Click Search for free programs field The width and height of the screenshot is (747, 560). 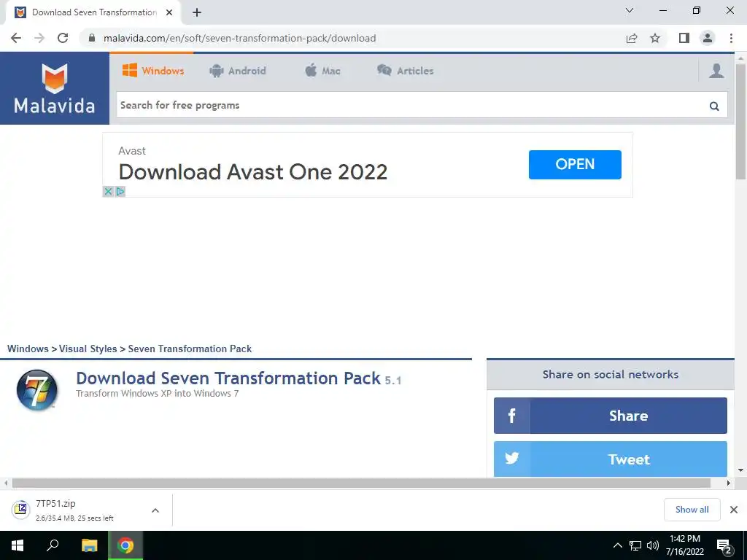click(422, 105)
